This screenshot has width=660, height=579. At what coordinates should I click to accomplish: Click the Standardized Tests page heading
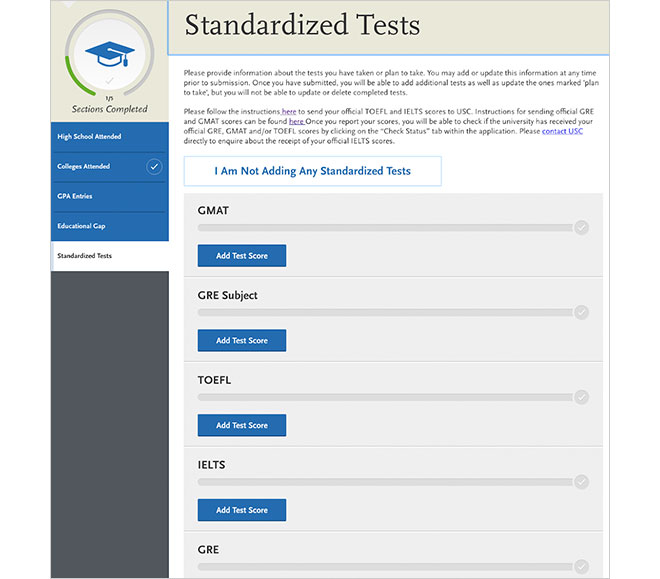[302, 25]
